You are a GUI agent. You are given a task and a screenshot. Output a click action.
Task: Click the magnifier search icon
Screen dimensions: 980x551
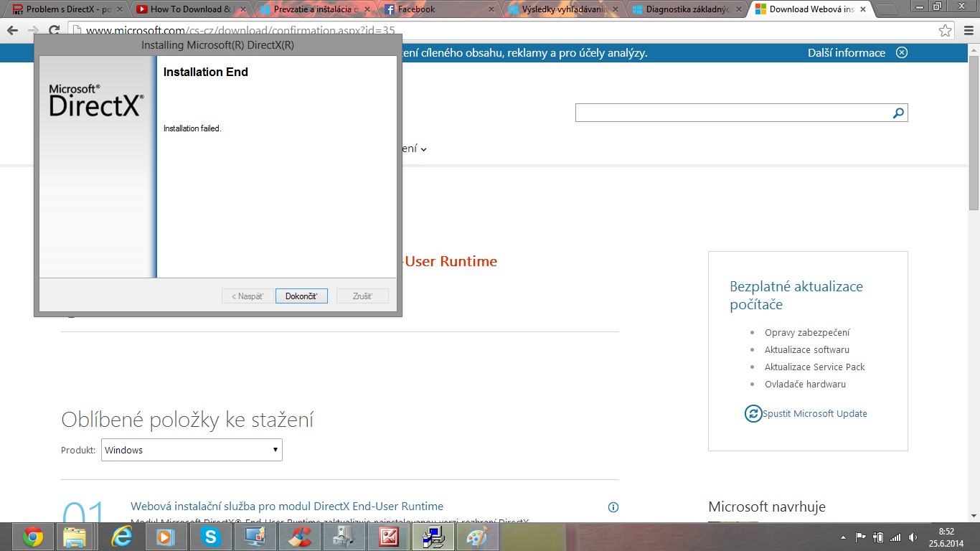(898, 113)
